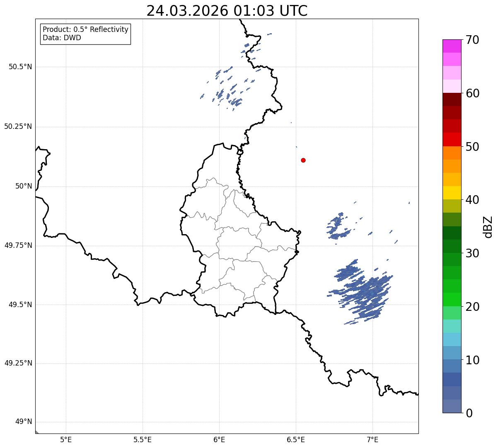Click the 50°N latitude label
The height and width of the screenshot is (448, 498).
pos(23,186)
